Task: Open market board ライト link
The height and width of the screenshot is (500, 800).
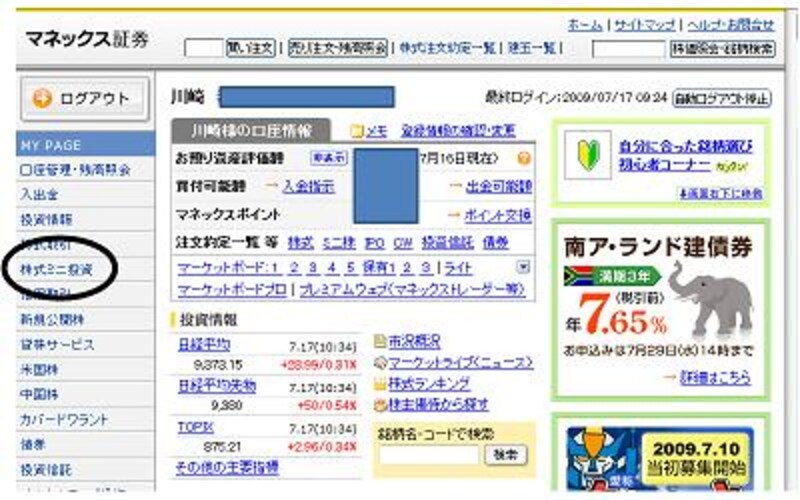Action: coord(458,268)
